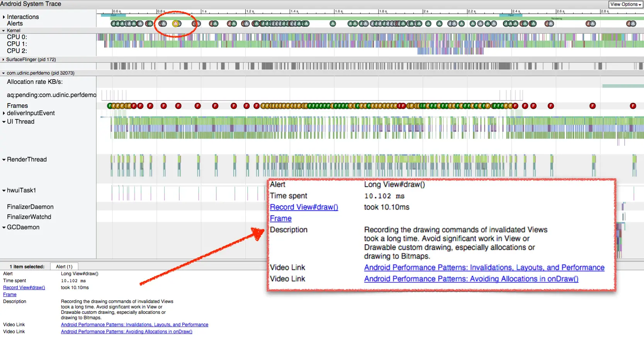This screenshot has height=344, width=644.
Task: Collapse the Kernel section
Action: pos(3,31)
